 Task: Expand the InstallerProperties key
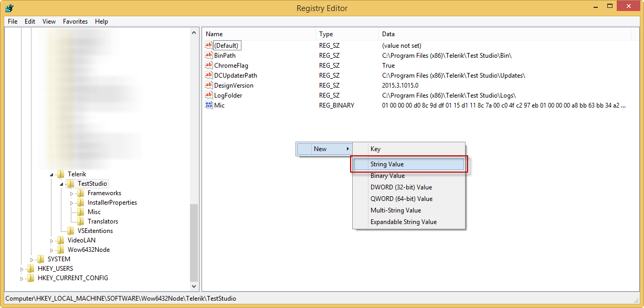click(x=72, y=203)
